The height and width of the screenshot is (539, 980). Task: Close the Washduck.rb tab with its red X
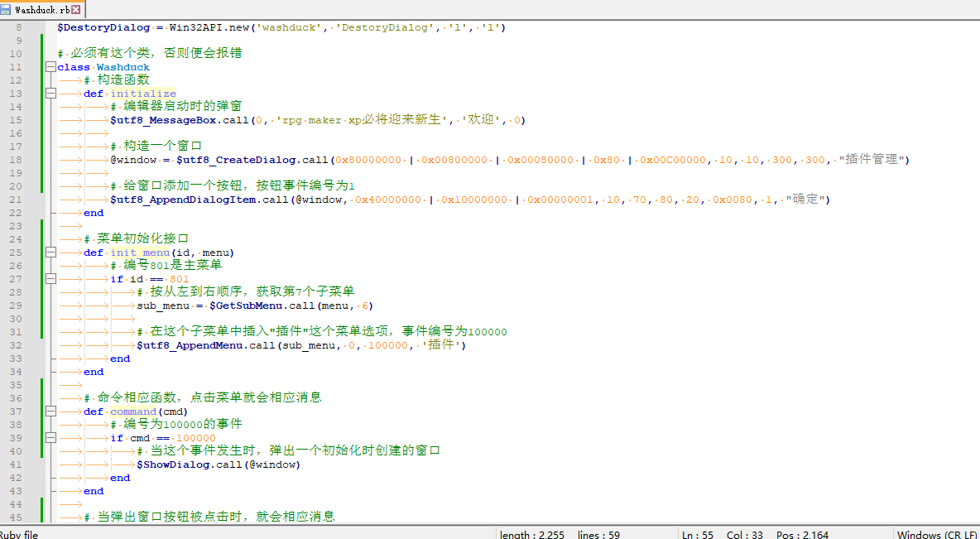tap(75, 9)
